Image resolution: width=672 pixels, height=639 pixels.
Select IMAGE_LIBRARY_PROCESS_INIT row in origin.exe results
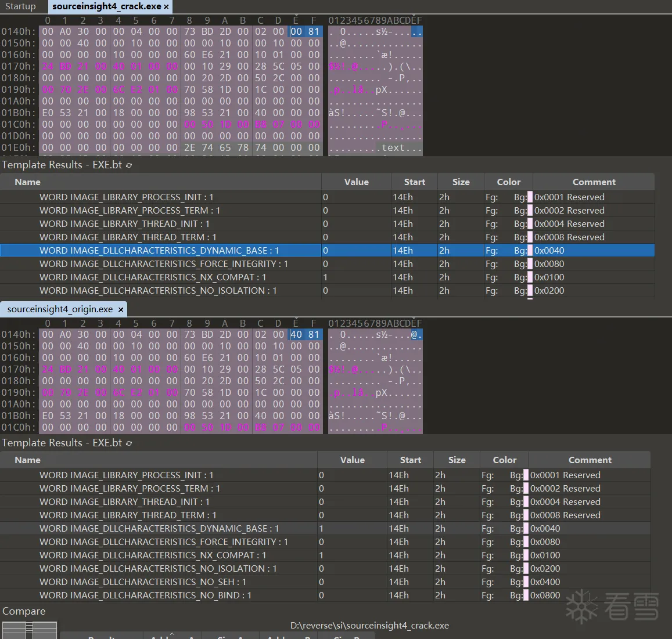click(x=325, y=475)
